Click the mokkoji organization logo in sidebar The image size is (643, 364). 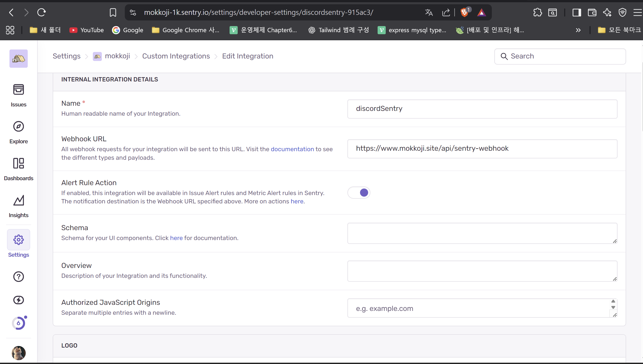[18, 58]
